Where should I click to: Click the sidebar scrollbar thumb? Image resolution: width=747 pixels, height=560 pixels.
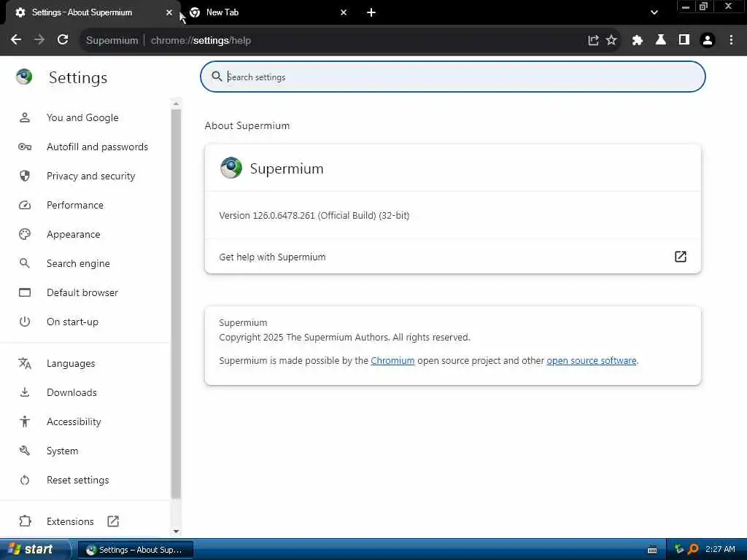click(x=177, y=304)
